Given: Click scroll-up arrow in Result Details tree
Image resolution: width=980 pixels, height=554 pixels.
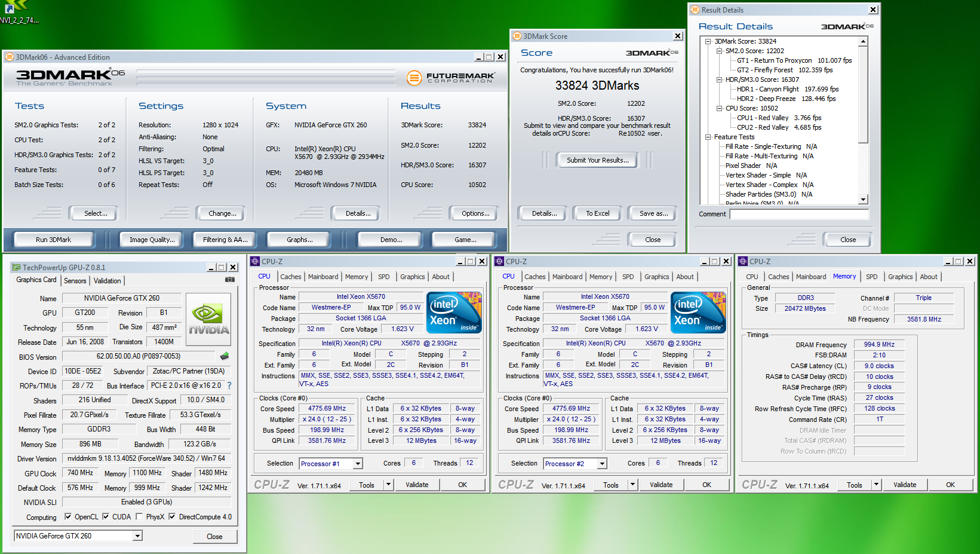Looking at the screenshot, I should coord(863,41).
